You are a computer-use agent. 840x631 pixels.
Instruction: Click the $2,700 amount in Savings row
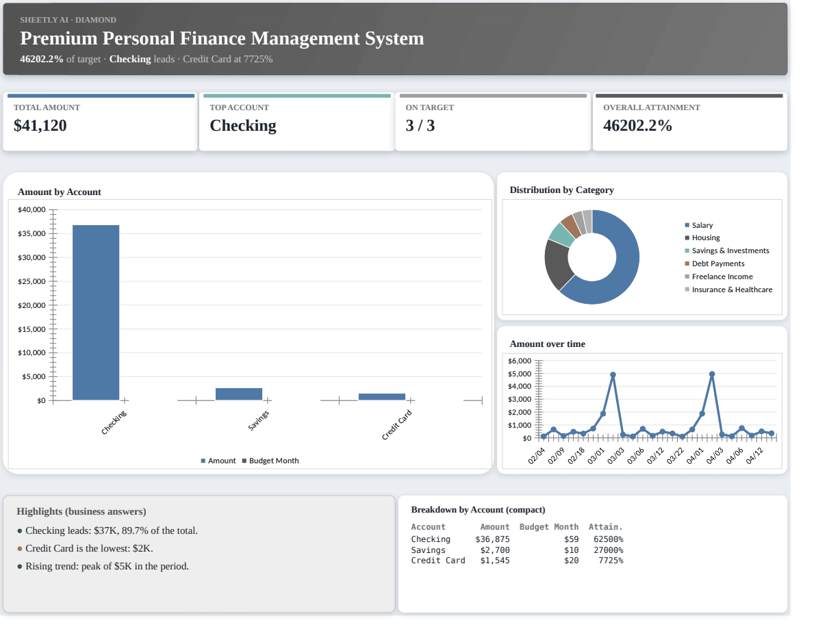(x=495, y=550)
